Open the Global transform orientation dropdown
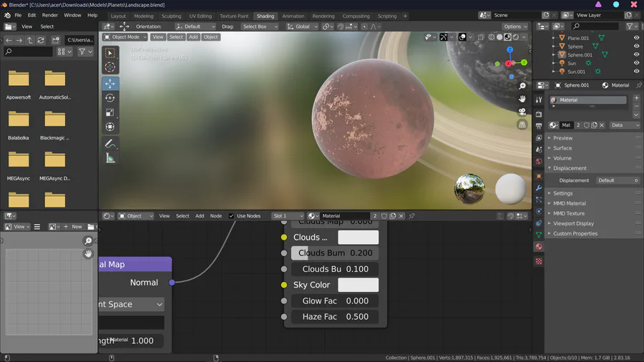Image resolution: width=644 pixels, height=362 pixels. [x=302, y=26]
